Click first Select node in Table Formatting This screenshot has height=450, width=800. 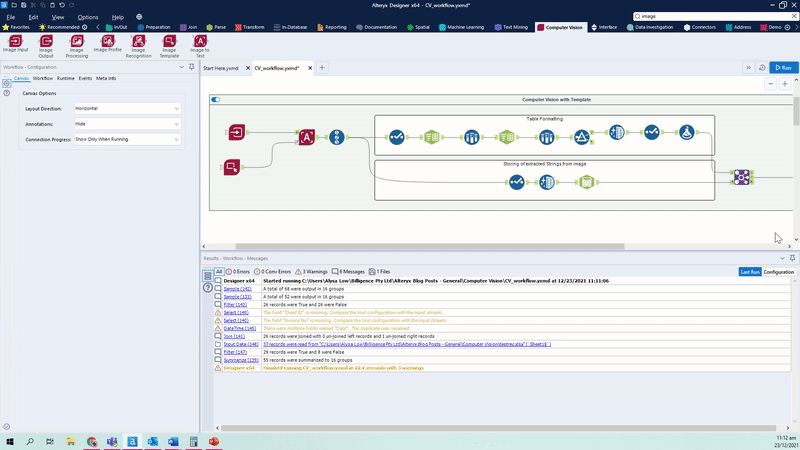[x=396, y=137]
